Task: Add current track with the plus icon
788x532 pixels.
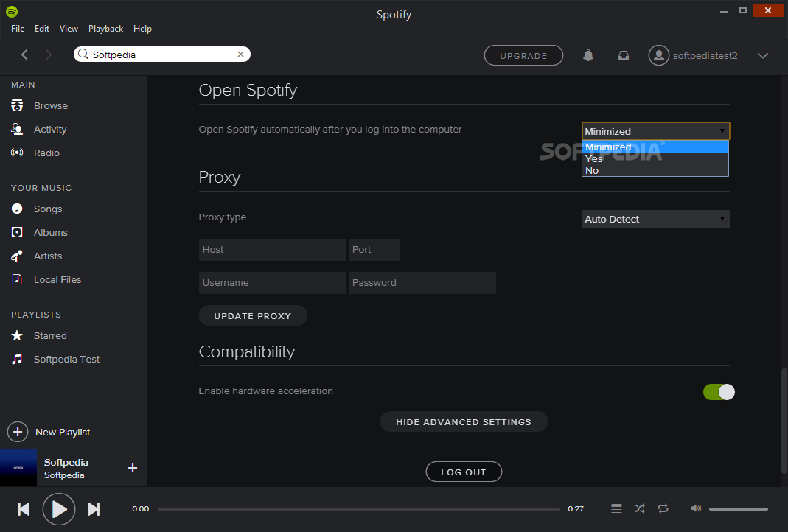Action: 133,468
